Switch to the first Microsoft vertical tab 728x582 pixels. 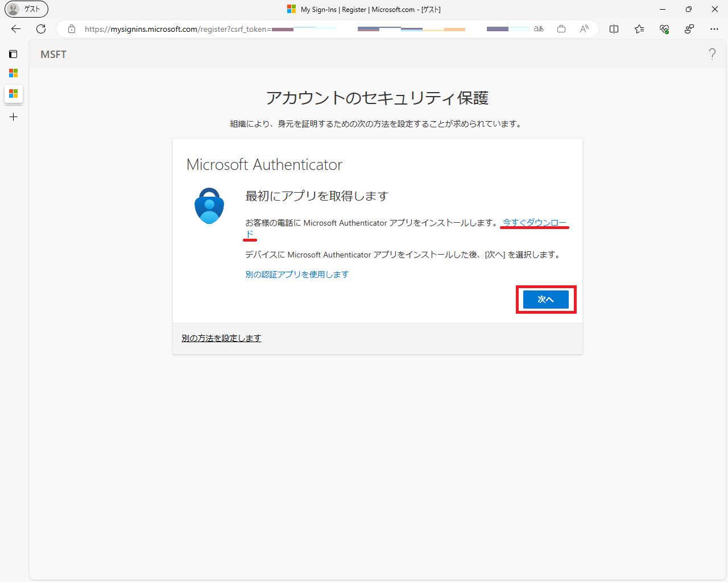tap(13, 73)
